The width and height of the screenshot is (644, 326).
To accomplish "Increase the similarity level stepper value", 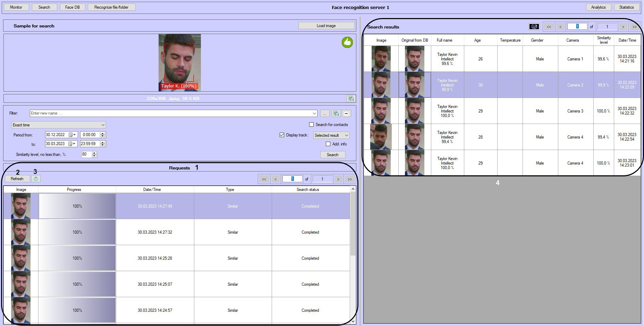I will click(94, 153).
